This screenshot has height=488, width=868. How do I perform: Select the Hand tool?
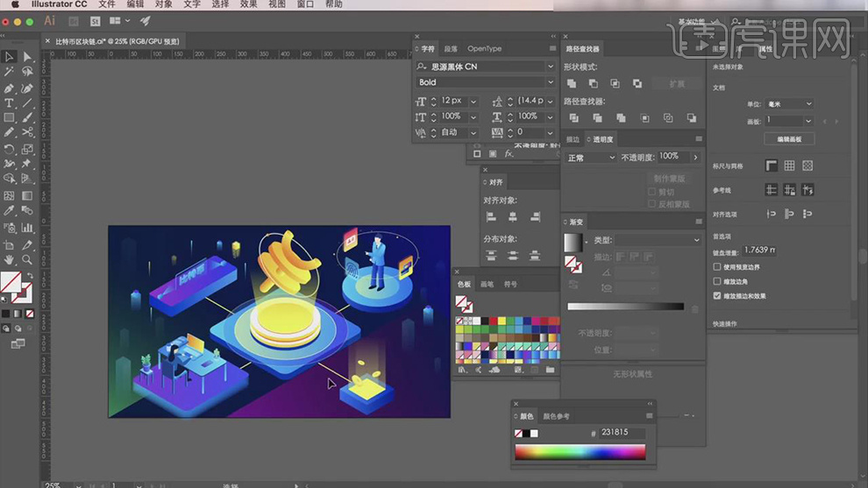tap(10, 260)
